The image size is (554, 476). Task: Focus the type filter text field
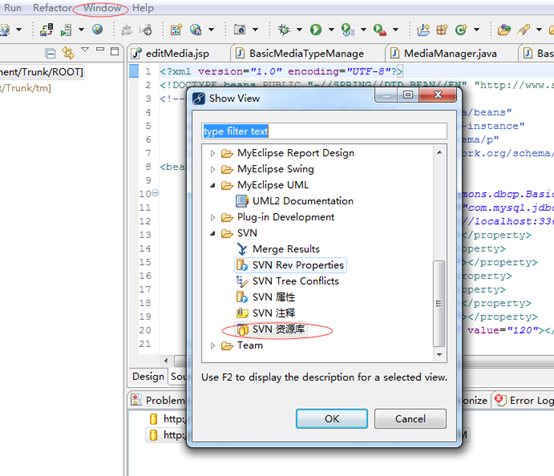tap(324, 131)
